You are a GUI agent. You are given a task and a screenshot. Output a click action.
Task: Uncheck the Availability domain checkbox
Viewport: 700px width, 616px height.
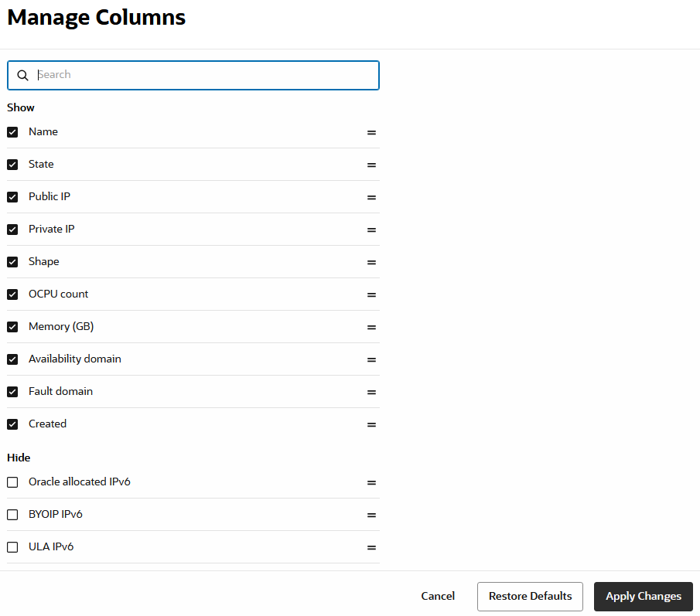point(12,359)
